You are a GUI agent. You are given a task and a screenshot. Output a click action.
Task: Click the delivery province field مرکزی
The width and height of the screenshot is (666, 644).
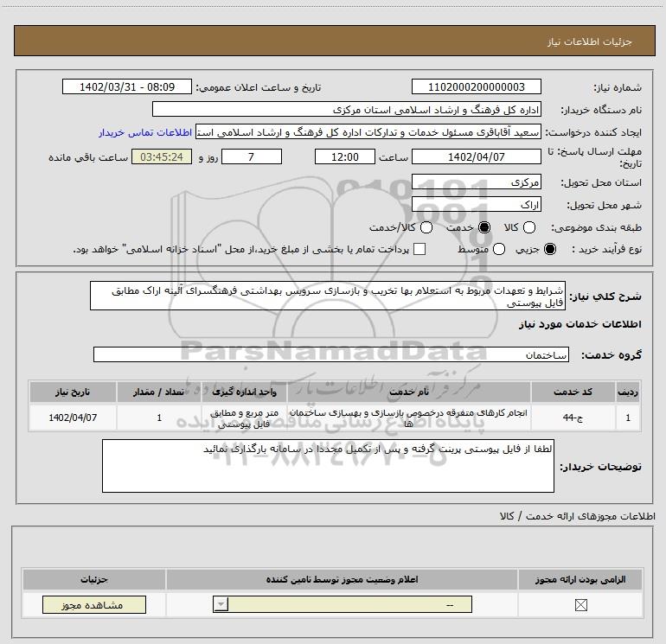[476, 182]
